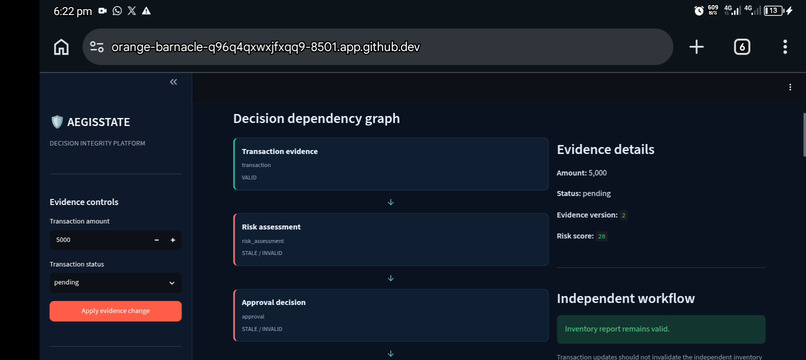The width and height of the screenshot is (806, 360).
Task: Open browser home page
Action: (x=61, y=47)
